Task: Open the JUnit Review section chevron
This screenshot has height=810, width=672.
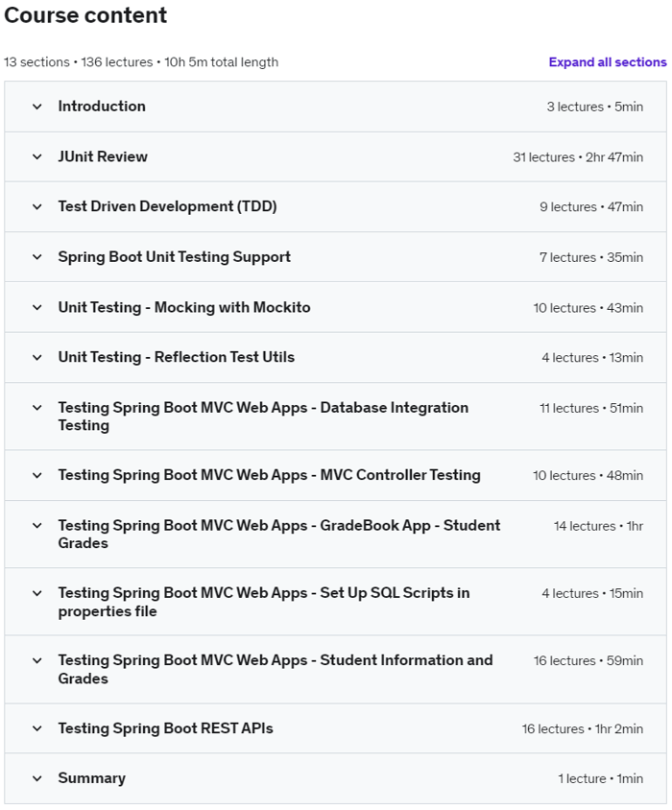Action: tap(36, 156)
